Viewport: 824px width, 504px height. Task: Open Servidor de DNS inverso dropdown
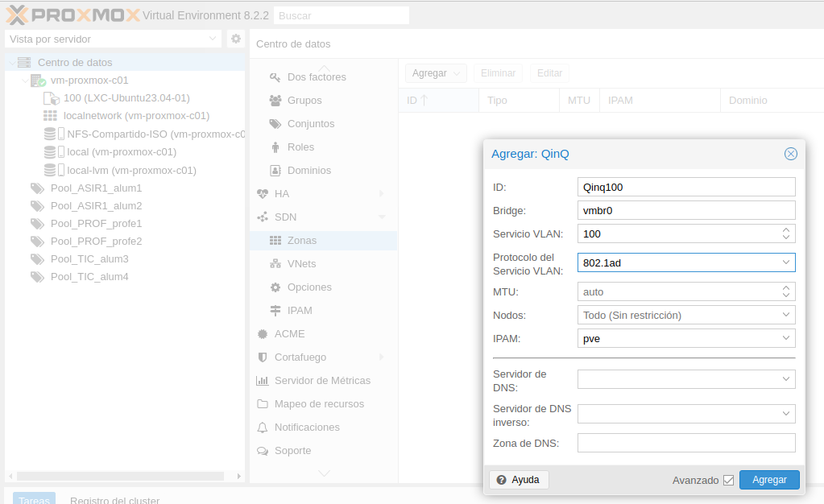coord(785,414)
